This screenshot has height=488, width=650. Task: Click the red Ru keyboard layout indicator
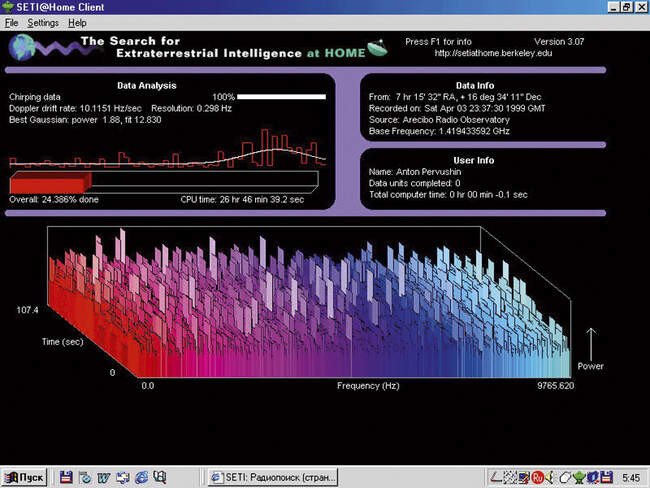(538, 478)
